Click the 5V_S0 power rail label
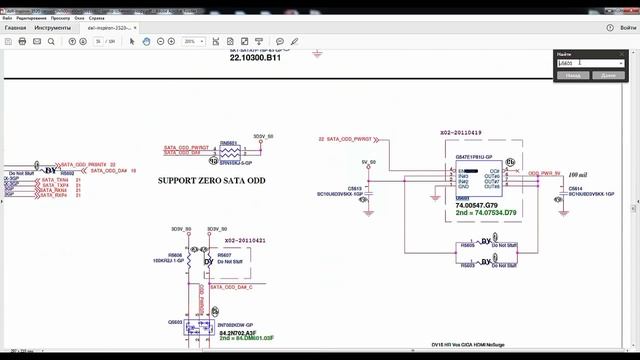Viewport: 640px width, 360px height. (x=369, y=162)
